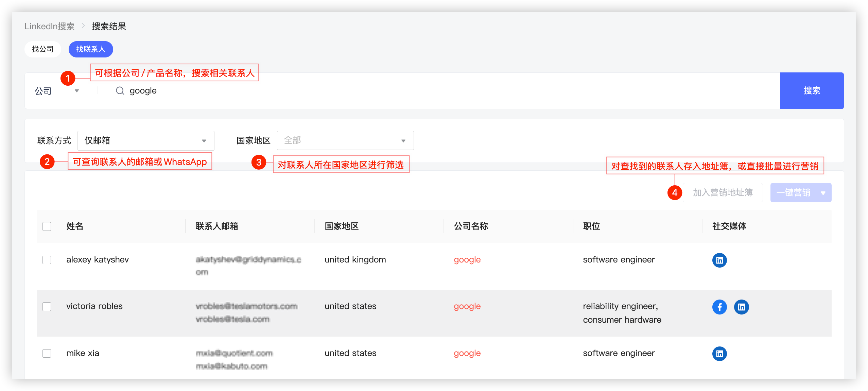868x391 pixels.
Task: Click software engineer in alexey katyshev's row
Action: pos(619,260)
